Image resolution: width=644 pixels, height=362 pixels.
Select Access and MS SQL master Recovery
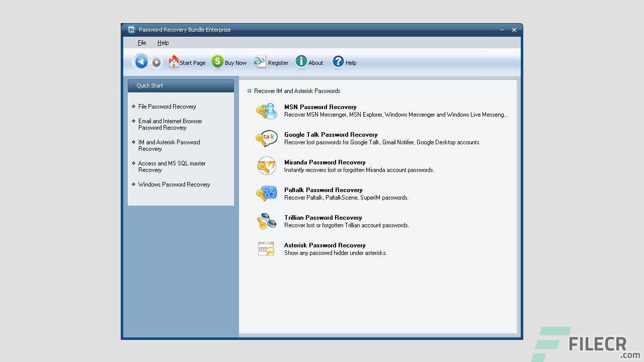coord(171,166)
